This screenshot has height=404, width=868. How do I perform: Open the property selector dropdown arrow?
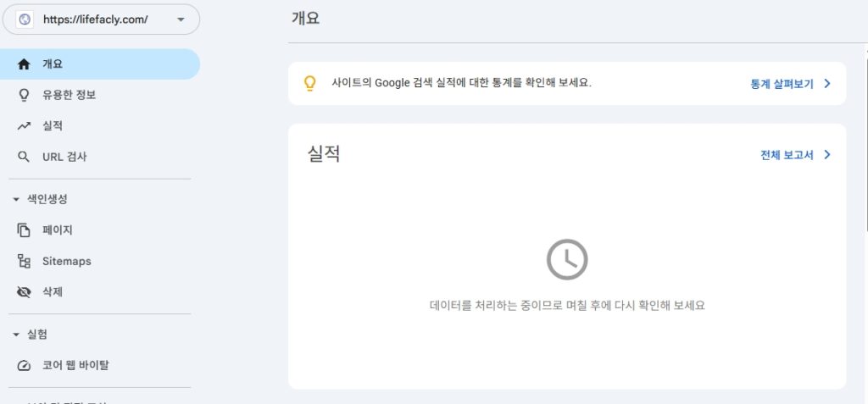click(181, 20)
